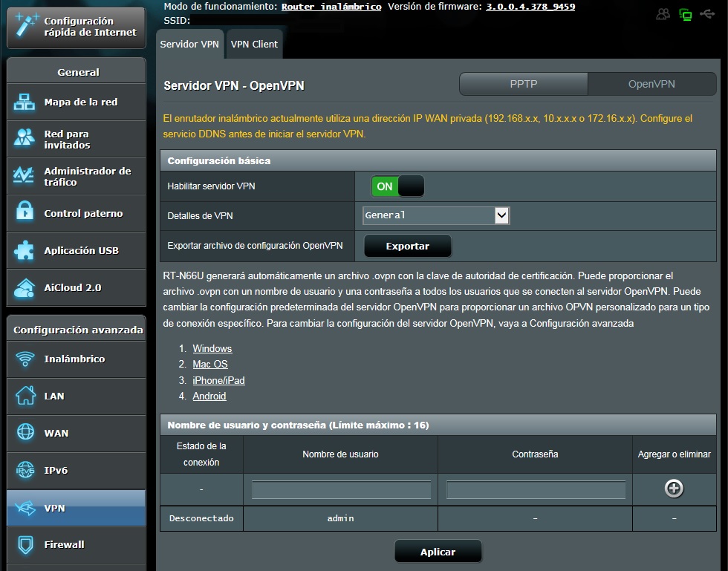Click the Red para invitados icon

[24, 138]
